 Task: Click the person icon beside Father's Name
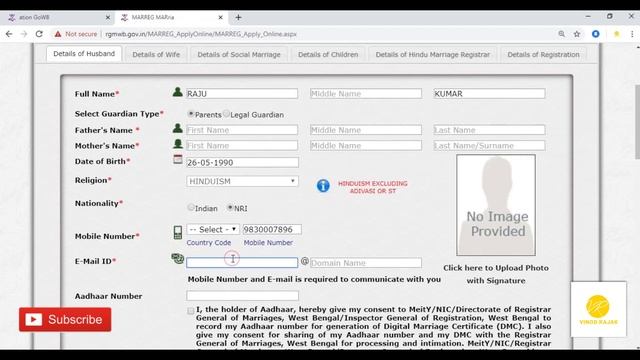point(178,128)
